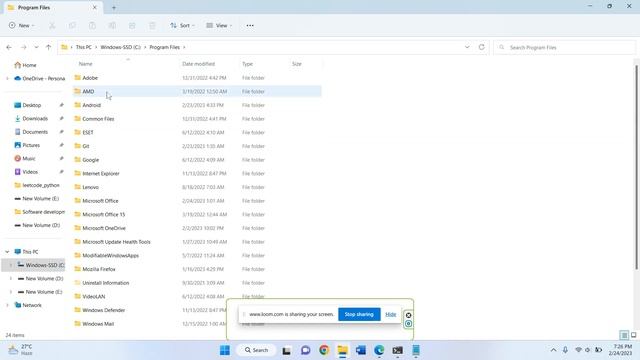Click the Hide link in sharing bar
This screenshot has height=360, width=640.
click(x=391, y=314)
